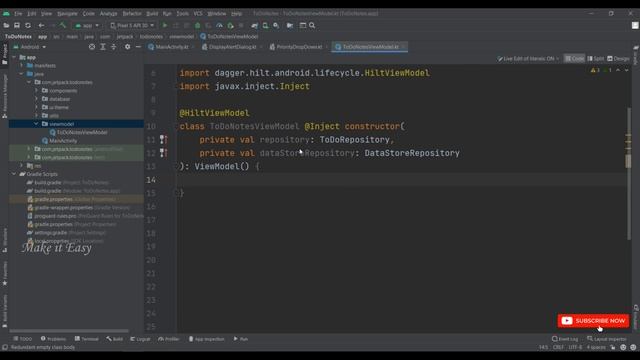This screenshot has width=640, height=360.
Task: Open the Navigate menu
Action: [x=67, y=13]
